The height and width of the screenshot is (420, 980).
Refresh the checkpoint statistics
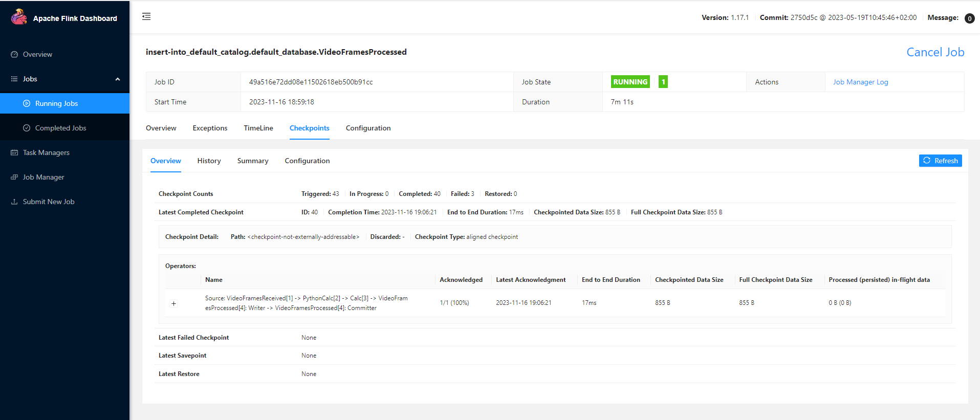[940, 161]
